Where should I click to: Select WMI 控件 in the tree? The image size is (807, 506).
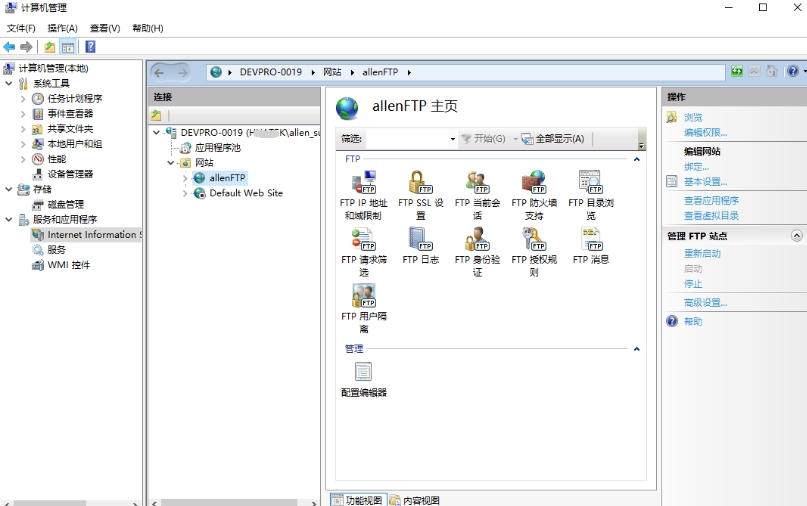tap(68, 265)
